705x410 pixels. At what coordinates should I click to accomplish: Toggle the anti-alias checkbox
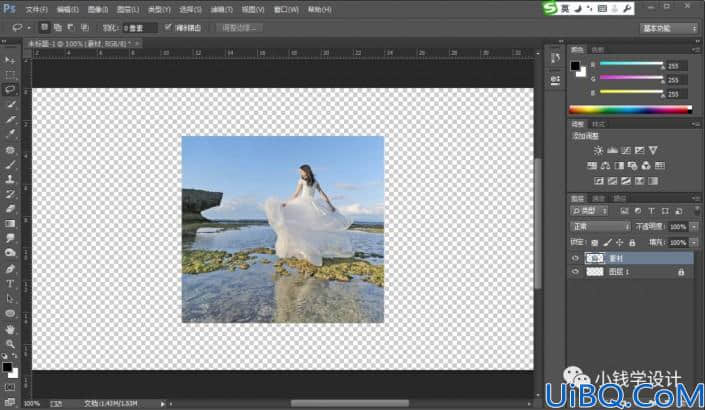[168, 27]
